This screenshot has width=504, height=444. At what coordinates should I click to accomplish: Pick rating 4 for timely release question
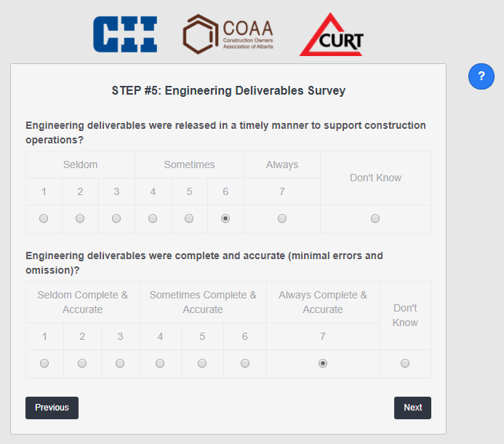(153, 218)
